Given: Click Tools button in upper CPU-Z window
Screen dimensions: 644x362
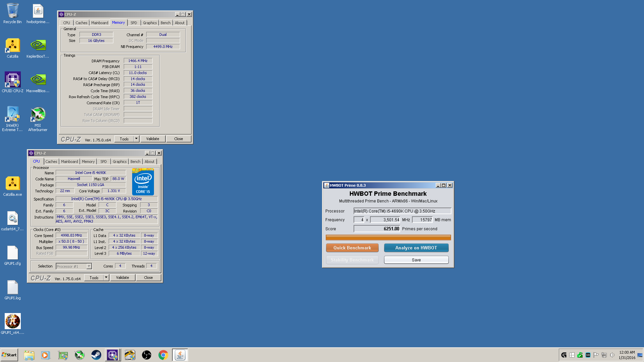Looking at the screenshot, I should pyautogui.click(x=124, y=139).
